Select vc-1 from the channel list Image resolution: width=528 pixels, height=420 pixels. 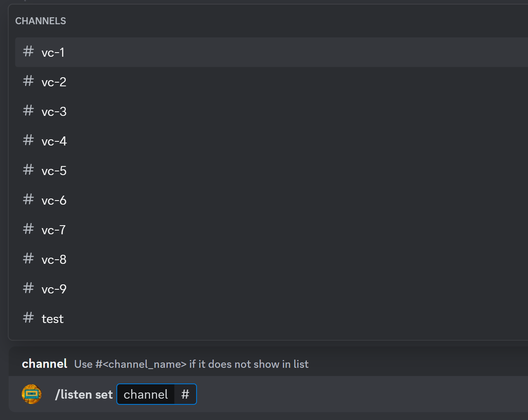click(53, 53)
